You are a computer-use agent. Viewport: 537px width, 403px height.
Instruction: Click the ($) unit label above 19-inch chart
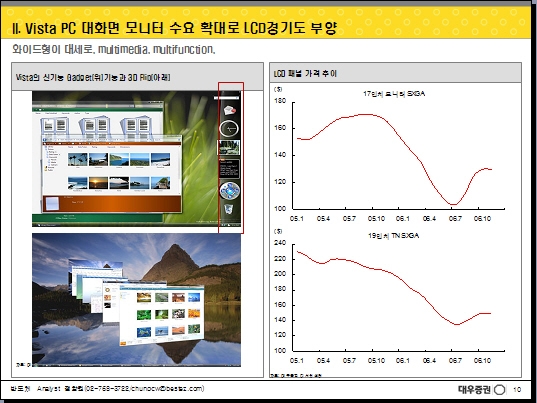tap(278, 231)
